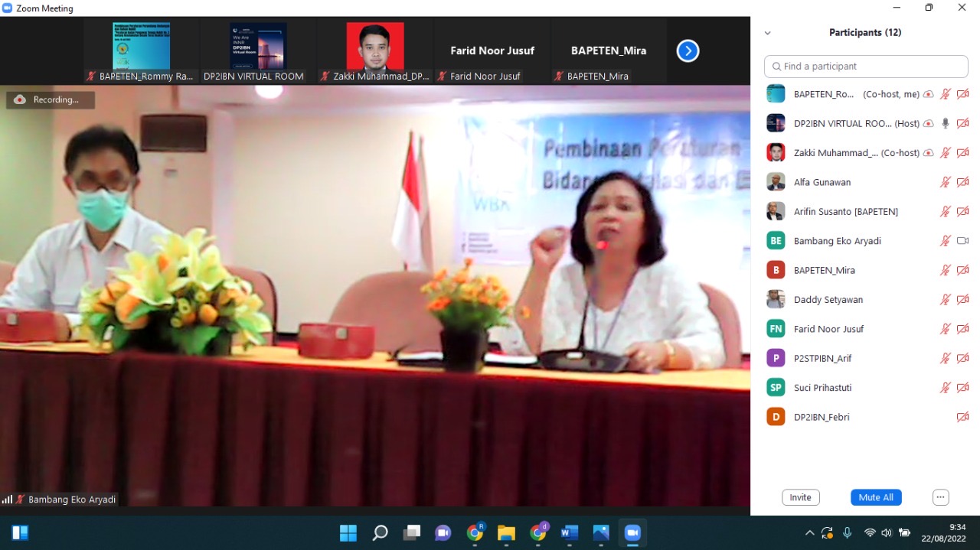980x550 pixels.
Task: Open the more options ellipsis button
Action: tap(941, 497)
